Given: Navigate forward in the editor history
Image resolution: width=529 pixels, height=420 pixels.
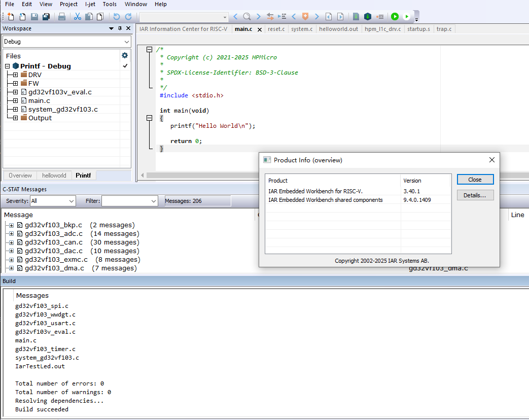Looking at the screenshot, I should (340, 17).
